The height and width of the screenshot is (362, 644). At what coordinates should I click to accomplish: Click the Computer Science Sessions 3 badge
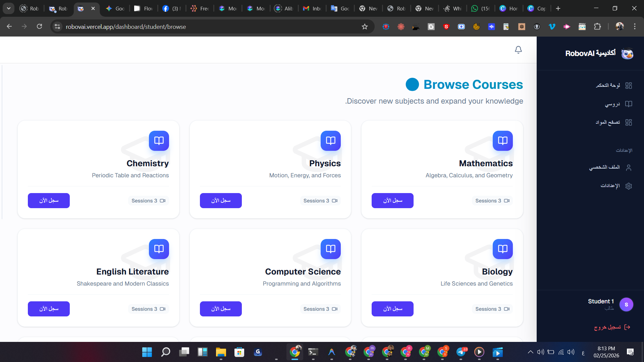pos(320,309)
